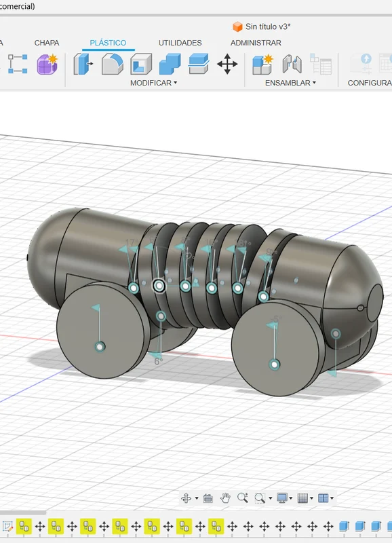This screenshot has width=392, height=543.
Task: Click the Configure parameters icon with blue arrow
Action: click(x=362, y=64)
